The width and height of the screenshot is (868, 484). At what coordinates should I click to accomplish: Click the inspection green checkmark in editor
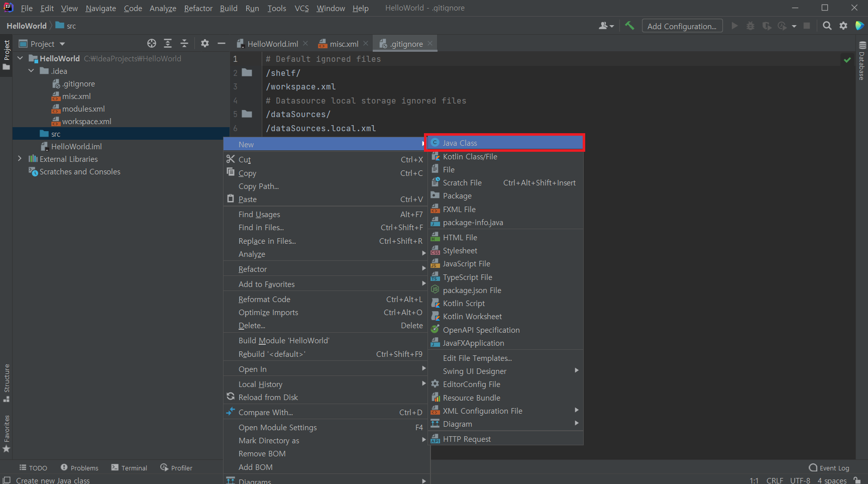(x=847, y=60)
